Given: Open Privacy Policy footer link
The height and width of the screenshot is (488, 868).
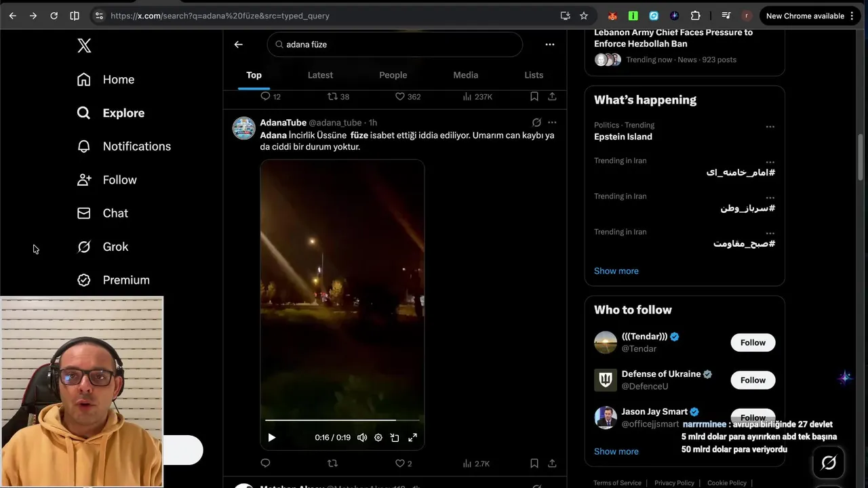Looking at the screenshot, I should pos(674,483).
